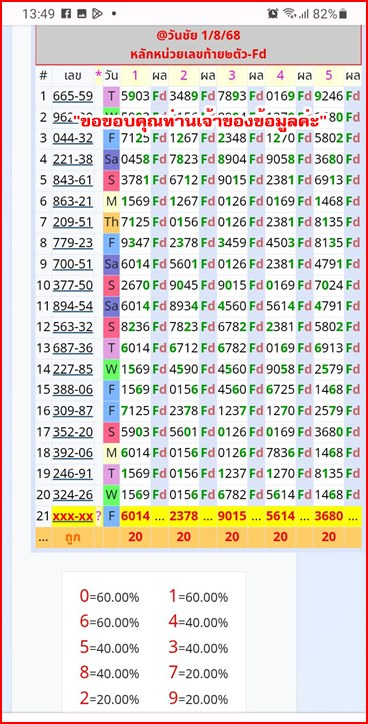The image size is (368, 724).
Task: Click the @วันชัย 1/8/68 table title
Action: click(x=199, y=36)
